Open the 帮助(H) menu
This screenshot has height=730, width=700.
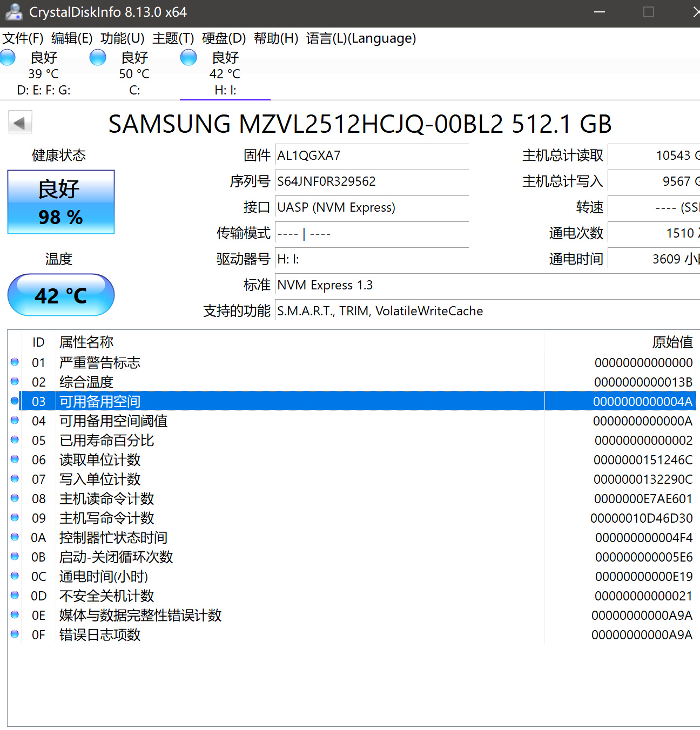[276, 38]
